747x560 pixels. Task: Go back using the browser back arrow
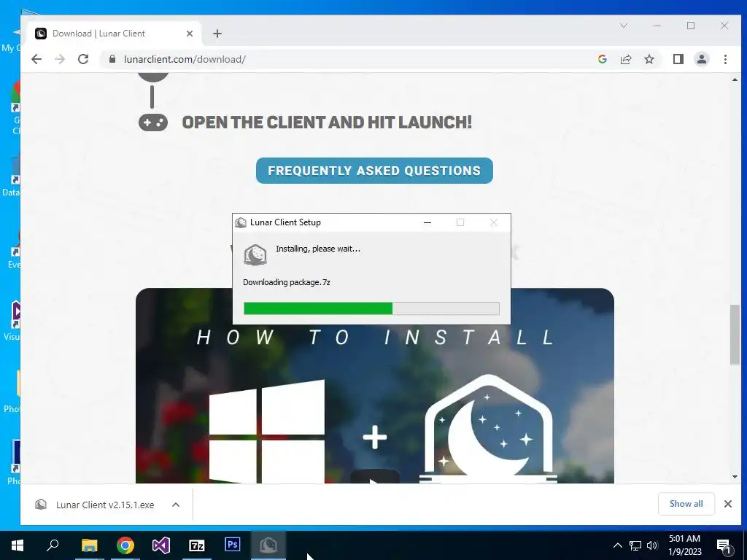click(x=36, y=59)
